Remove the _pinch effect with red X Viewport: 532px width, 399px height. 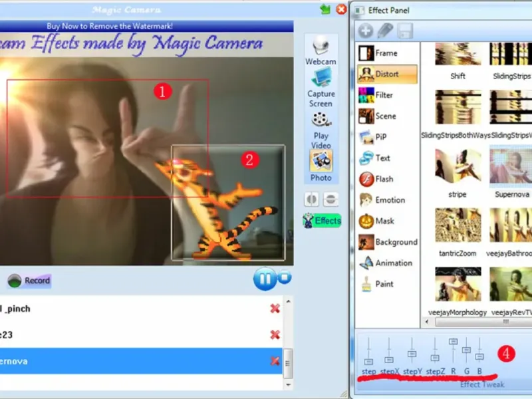(275, 309)
